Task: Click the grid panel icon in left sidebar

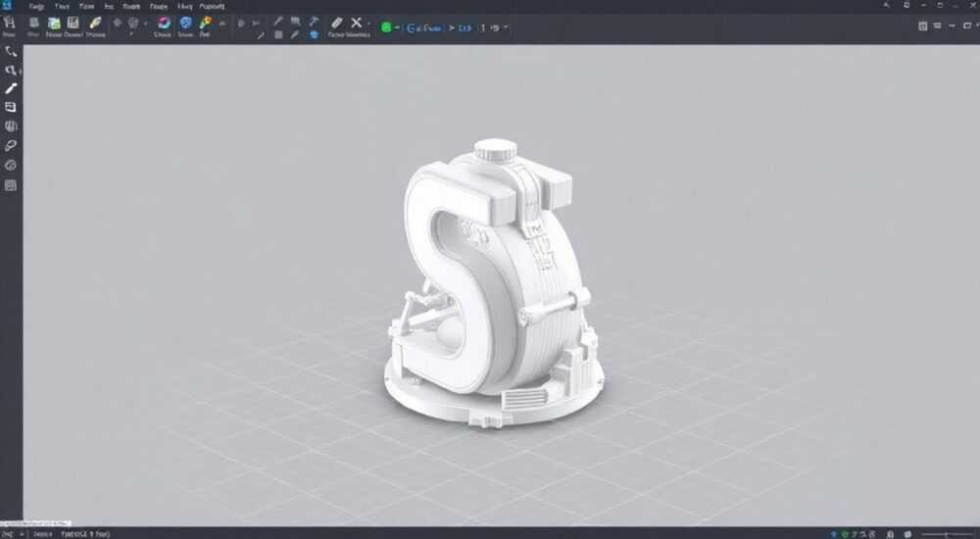Action: [x=10, y=185]
